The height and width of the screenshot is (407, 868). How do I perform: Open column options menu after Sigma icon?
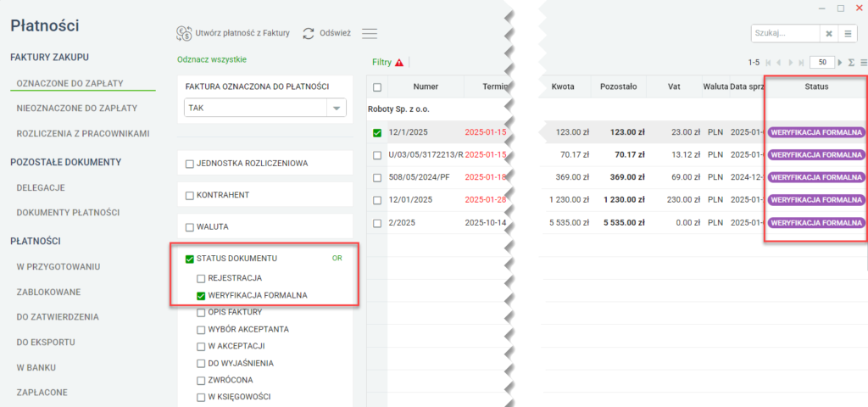pos(863,63)
